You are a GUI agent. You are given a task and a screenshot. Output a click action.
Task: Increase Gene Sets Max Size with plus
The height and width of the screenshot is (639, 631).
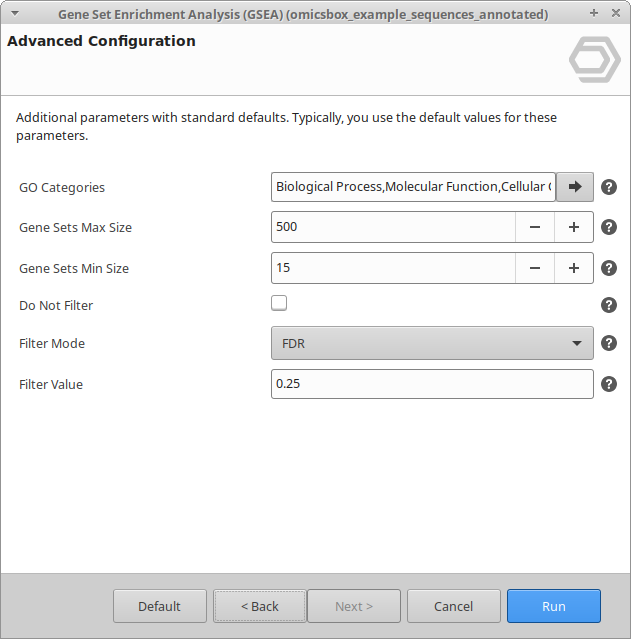[574, 227]
